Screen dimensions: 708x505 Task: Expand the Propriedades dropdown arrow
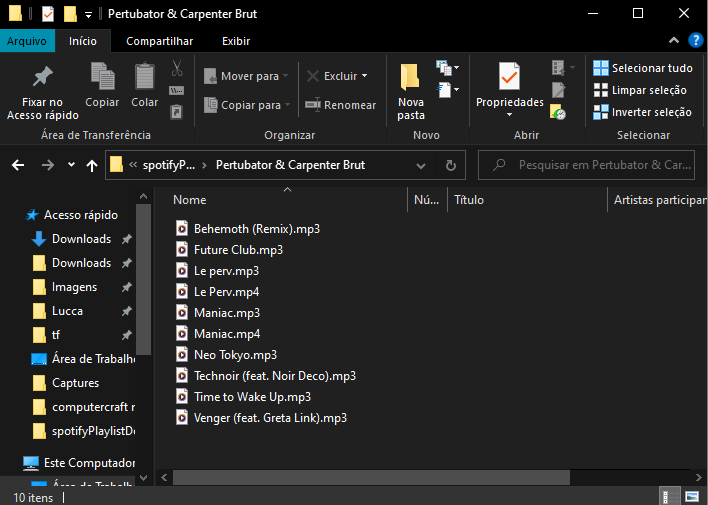click(x=509, y=115)
